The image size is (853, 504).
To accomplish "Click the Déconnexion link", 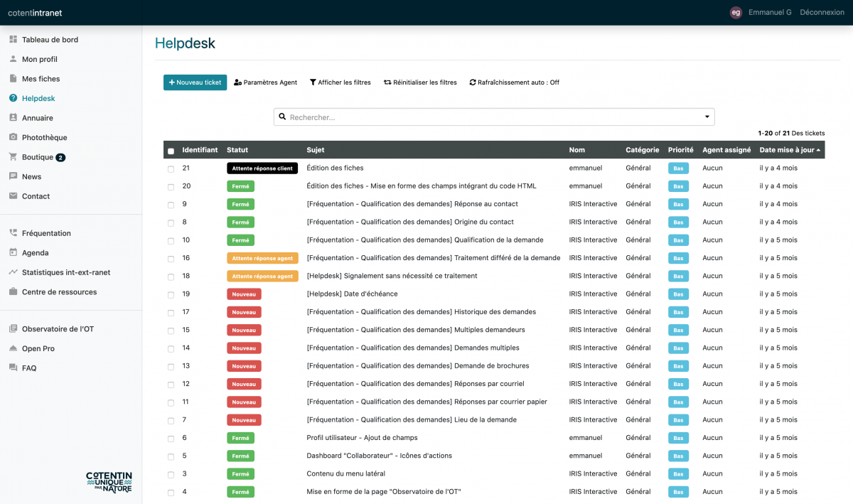I will click(x=822, y=12).
